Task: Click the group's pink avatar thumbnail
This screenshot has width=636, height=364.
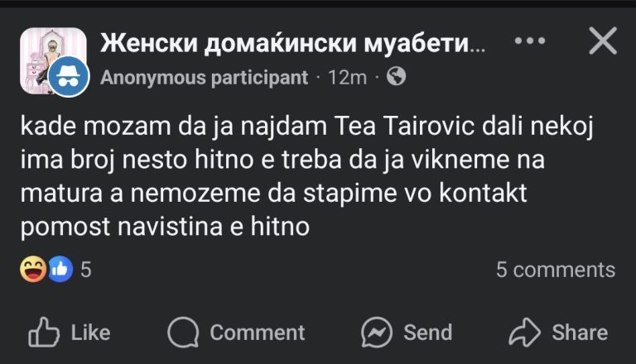Action: [53, 60]
